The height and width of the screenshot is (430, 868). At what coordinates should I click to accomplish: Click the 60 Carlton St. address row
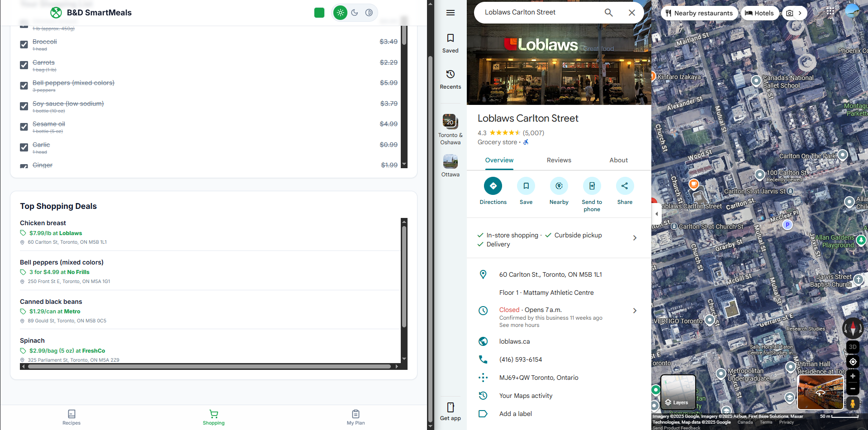(559, 274)
